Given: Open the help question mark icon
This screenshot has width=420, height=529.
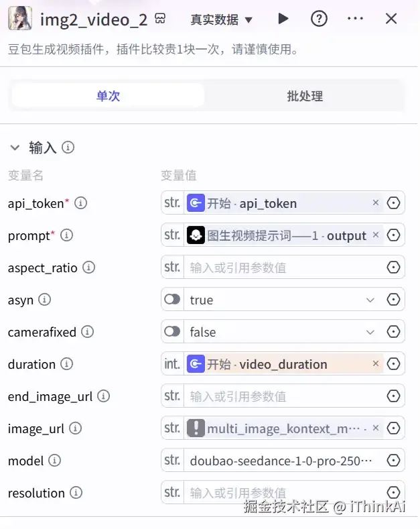Looking at the screenshot, I should (319, 19).
